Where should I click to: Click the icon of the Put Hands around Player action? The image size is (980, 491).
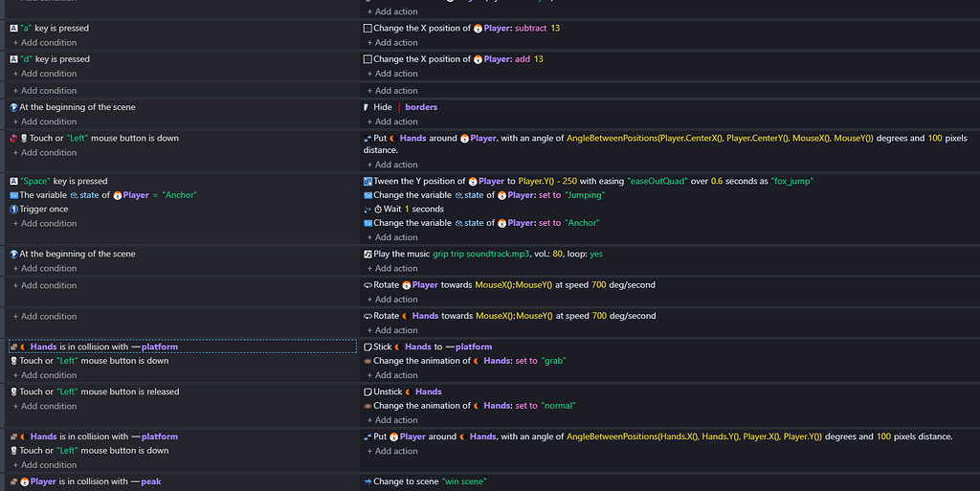(x=367, y=139)
